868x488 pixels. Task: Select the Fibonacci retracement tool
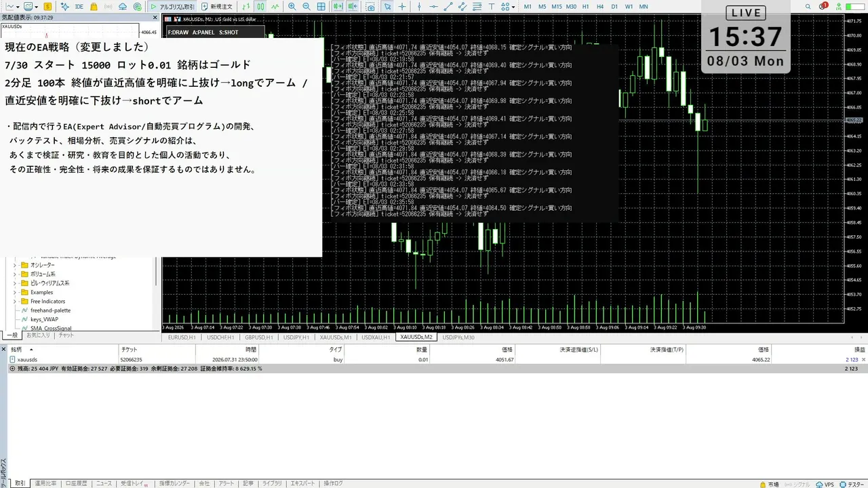pyautogui.click(x=477, y=6)
